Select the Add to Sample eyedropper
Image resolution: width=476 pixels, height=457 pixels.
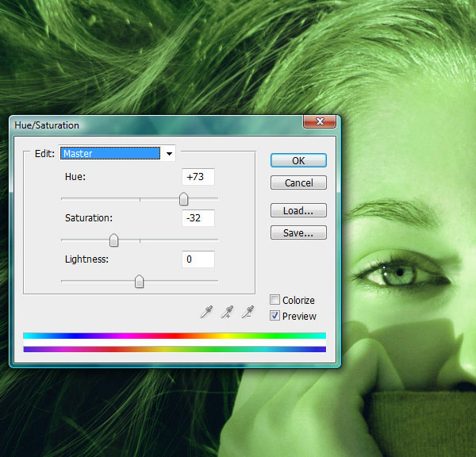click(228, 312)
